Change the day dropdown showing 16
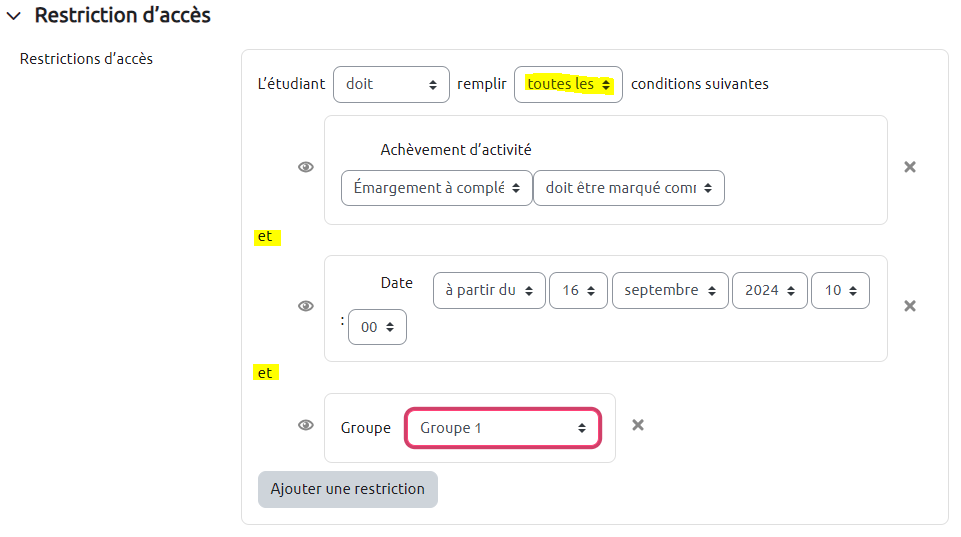The width and height of the screenshot is (961, 537). pyautogui.click(x=578, y=291)
